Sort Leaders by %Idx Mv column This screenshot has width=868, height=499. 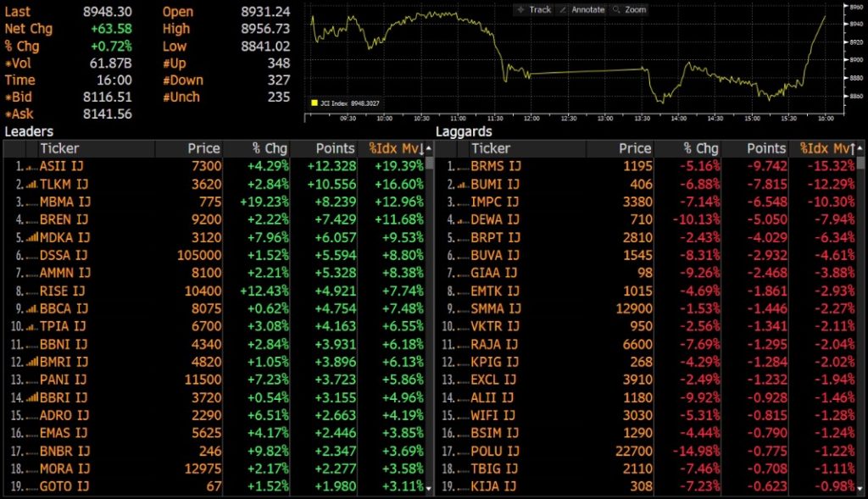click(x=396, y=148)
